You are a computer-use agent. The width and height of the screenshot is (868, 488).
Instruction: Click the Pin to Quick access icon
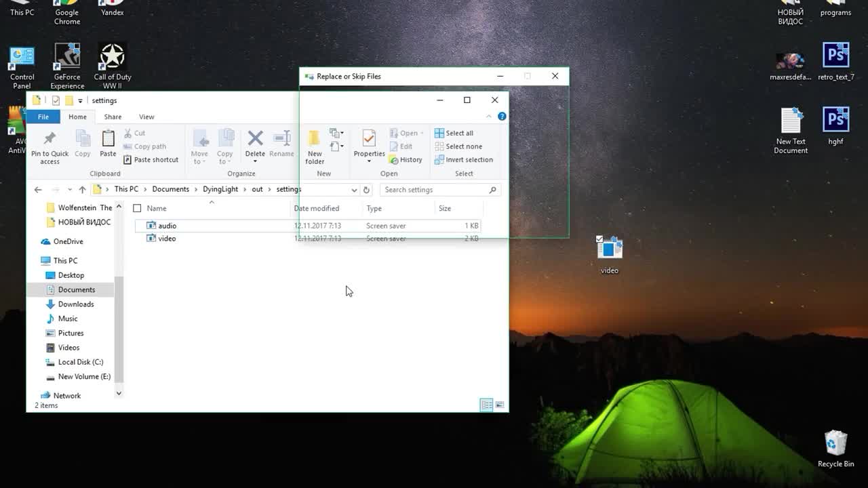(50, 140)
